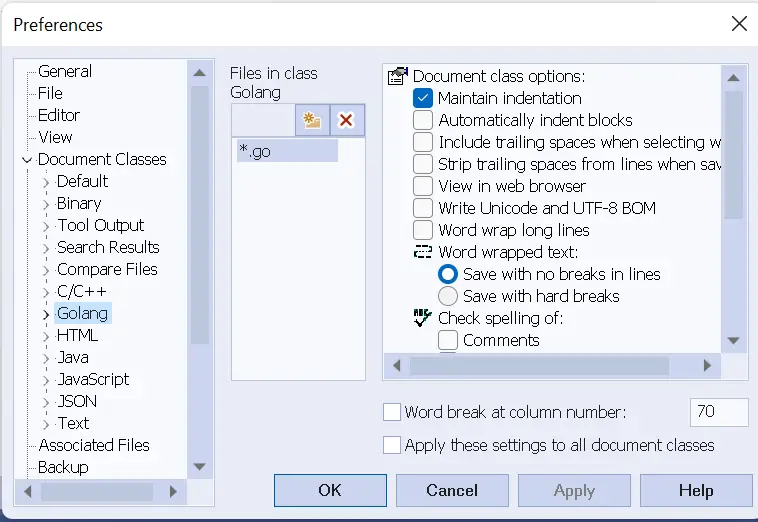
Task: Toggle Word wrap long lines
Action: pos(423,230)
